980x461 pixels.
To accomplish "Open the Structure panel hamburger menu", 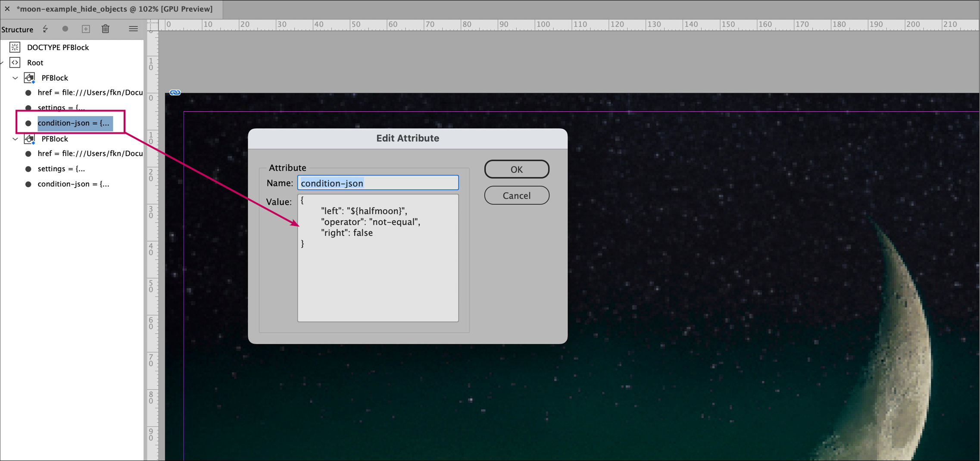I will [x=133, y=29].
